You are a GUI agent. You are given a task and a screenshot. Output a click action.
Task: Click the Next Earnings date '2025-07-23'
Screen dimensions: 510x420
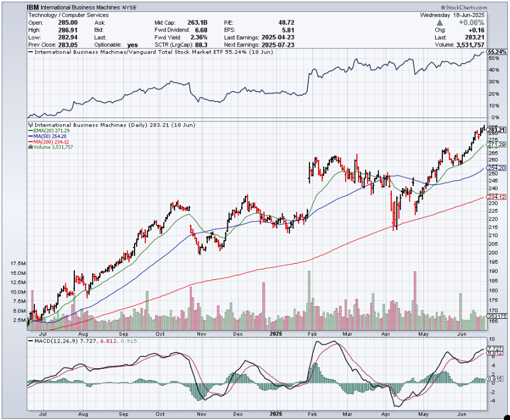(278, 45)
